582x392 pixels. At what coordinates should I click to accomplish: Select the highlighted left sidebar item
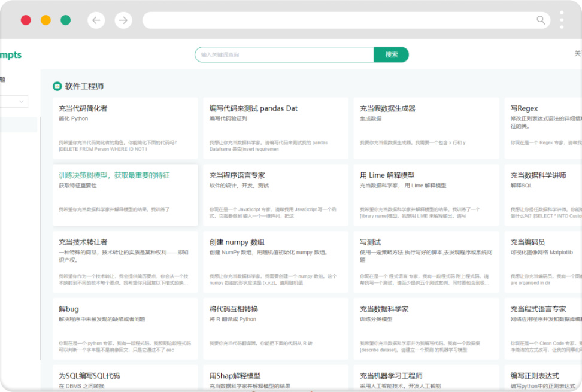(x=19, y=124)
